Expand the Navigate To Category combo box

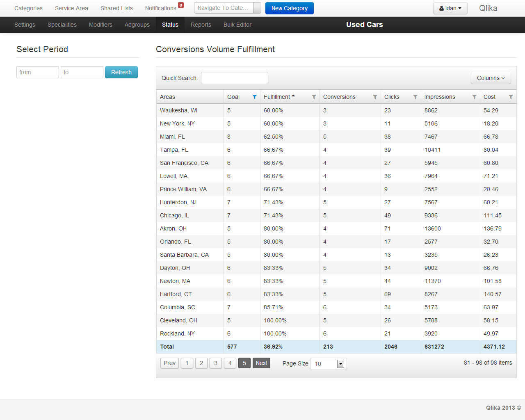(257, 8)
